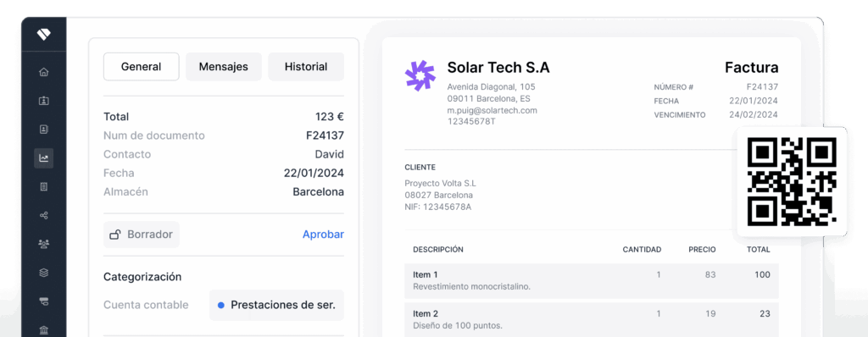
Task: Click the Borrador lock status badge
Action: point(142,235)
